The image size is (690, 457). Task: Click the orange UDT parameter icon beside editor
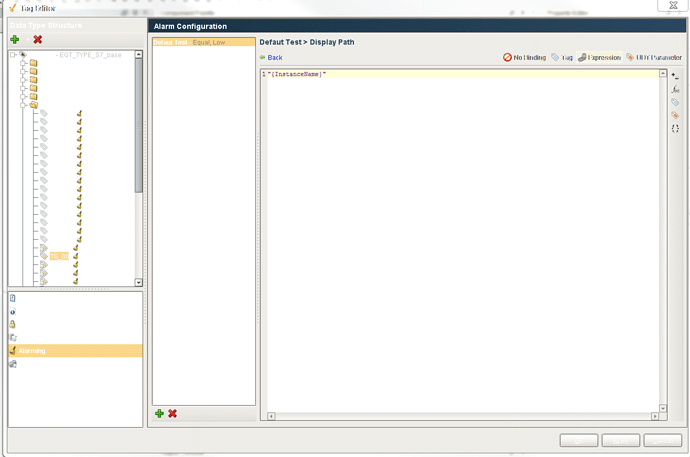(675, 116)
